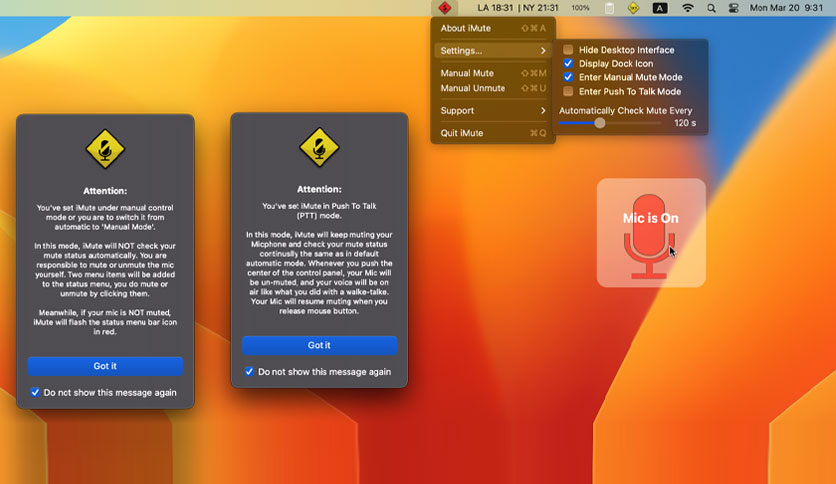Enable Hide Desktop Interface checkbox
Screen dimensions: 836x484
[568, 50]
